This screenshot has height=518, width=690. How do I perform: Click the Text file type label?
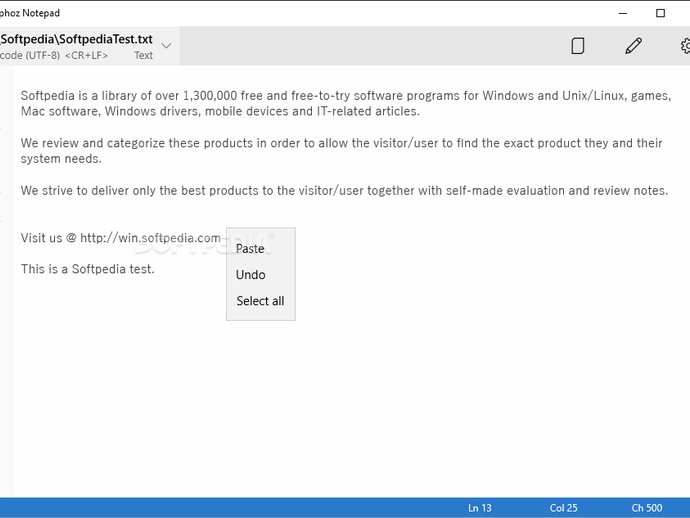(x=143, y=55)
